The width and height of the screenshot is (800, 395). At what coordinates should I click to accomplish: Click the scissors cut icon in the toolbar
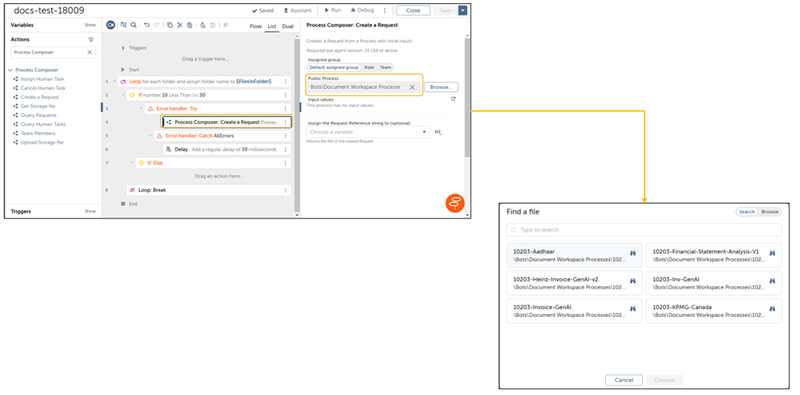[180, 24]
